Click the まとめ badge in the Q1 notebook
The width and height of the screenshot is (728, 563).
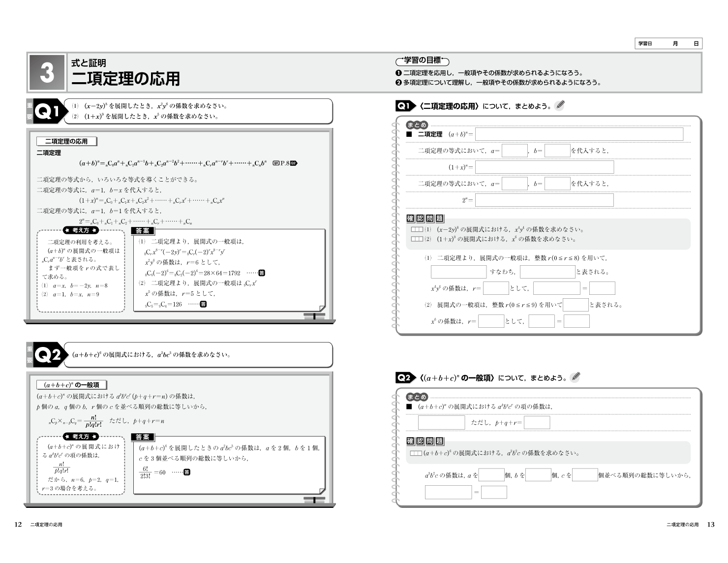coord(417,125)
